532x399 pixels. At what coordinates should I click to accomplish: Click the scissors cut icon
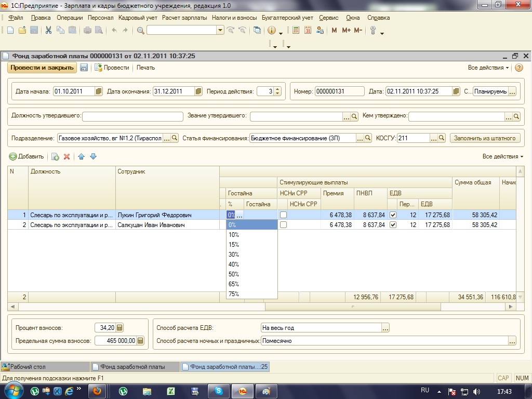tap(48, 30)
